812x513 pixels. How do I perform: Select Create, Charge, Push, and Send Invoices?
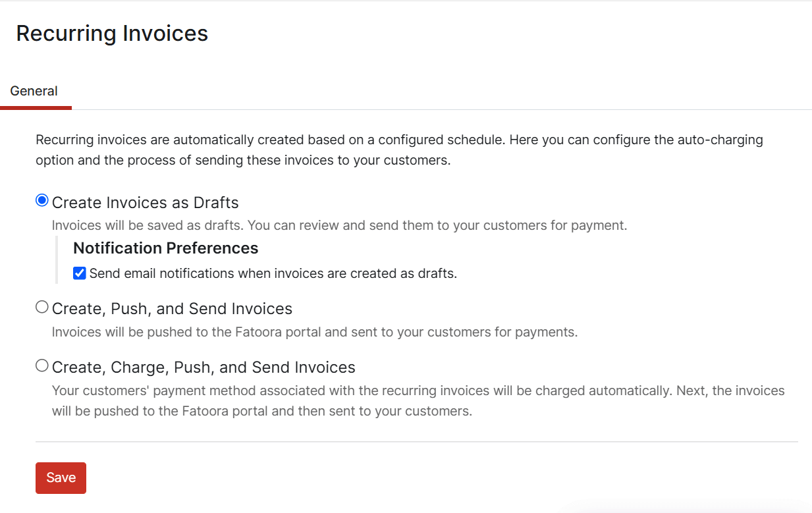click(x=41, y=365)
